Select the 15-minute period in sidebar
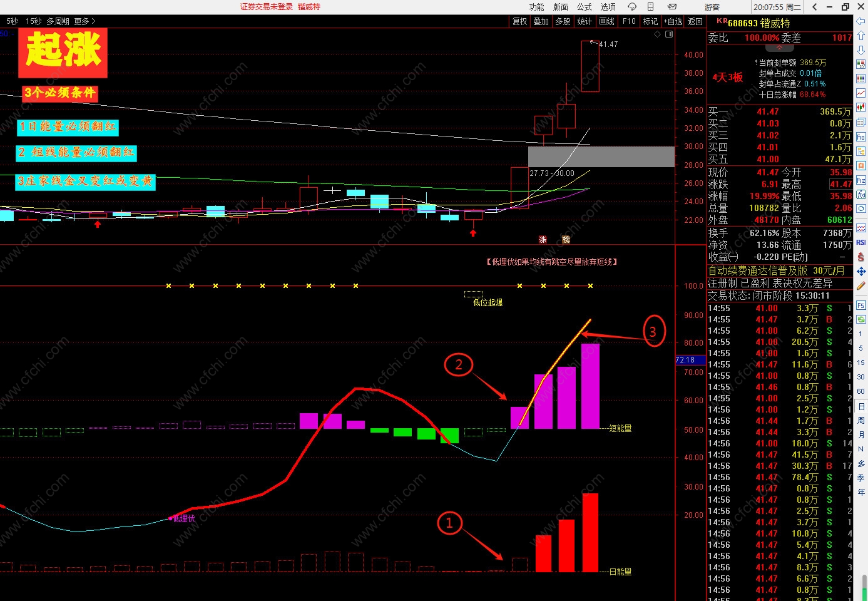The height and width of the screenshot is (601, 868). click(x=860, y=362)
